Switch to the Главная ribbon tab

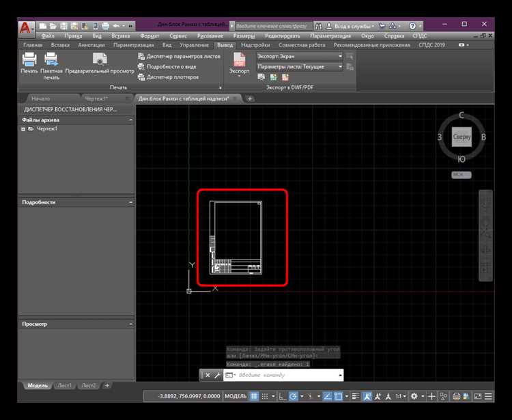point(33,45)
